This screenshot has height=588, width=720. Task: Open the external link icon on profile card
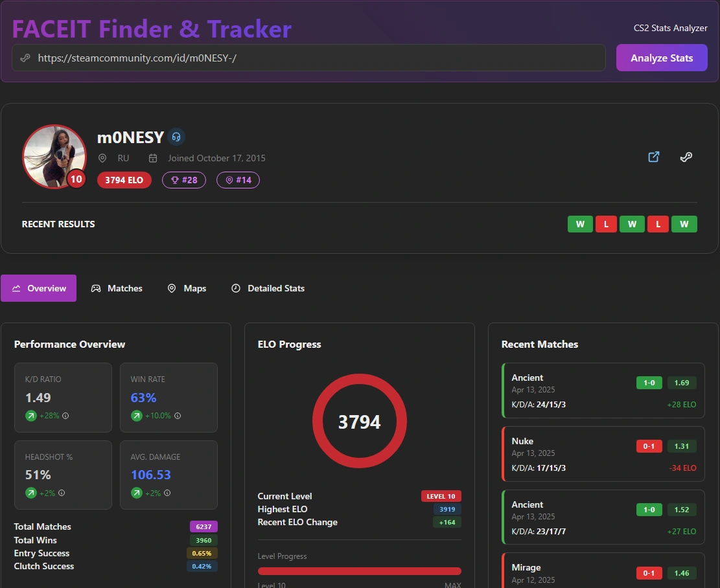(x=653, y=157)
